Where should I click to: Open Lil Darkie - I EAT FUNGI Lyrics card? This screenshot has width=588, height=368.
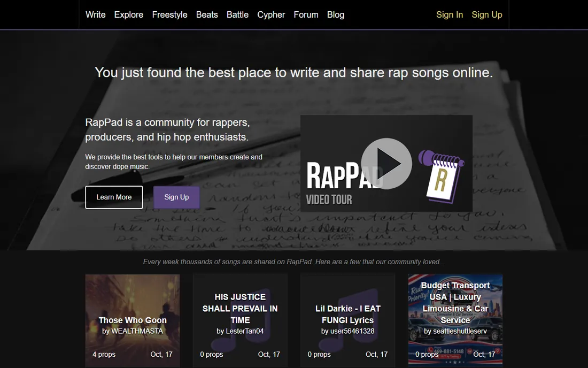tap(347, 320)
